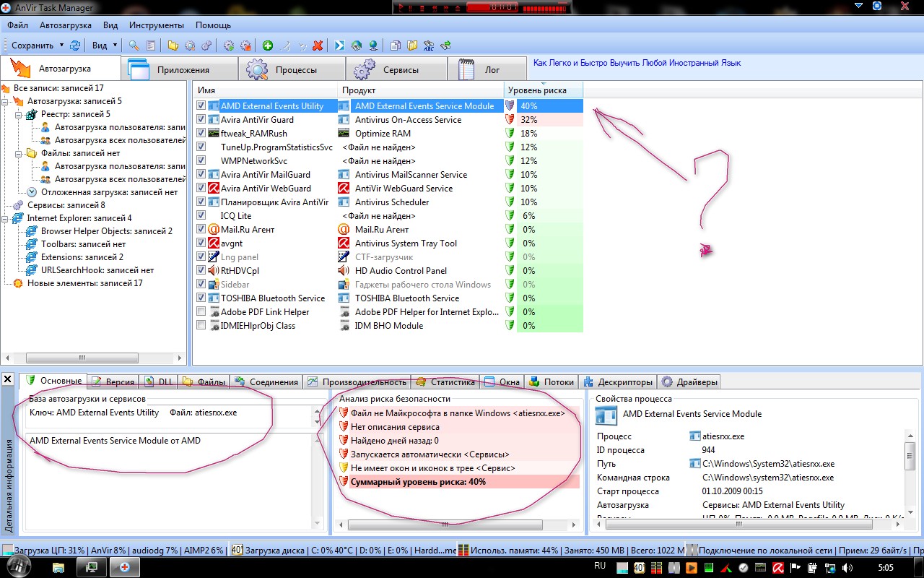The height and width of the screenshot is (578, 924).
Task: Check the IDMIEHlprObj Class checkbox
Action: point(201,326)
